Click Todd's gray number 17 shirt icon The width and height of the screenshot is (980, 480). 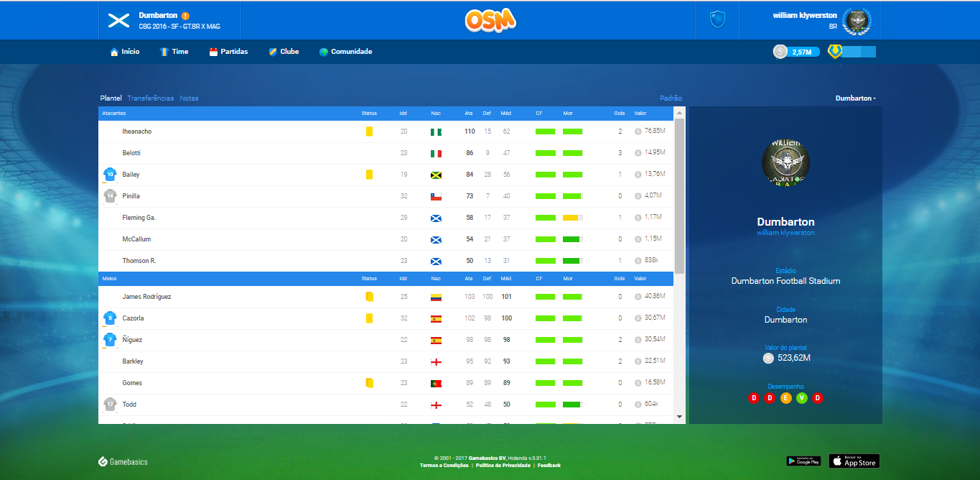pyautogui.click(x=110, y=404)
